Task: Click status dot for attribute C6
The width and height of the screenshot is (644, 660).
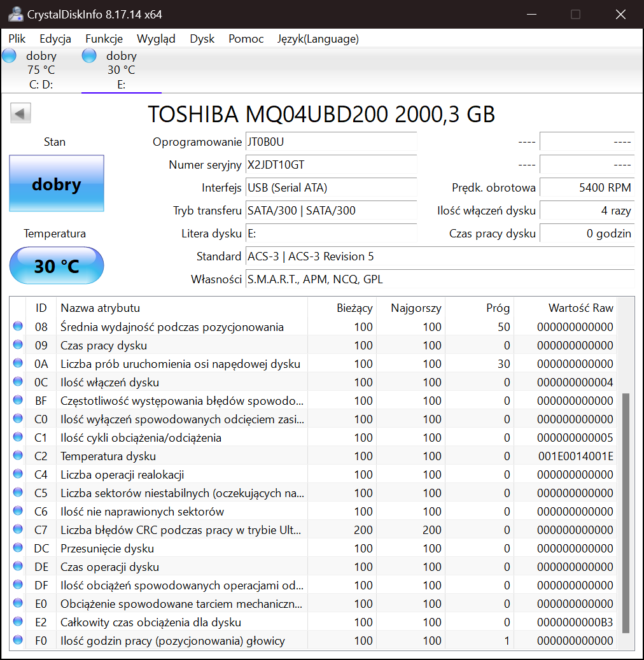Action: [x=18, y=510]
